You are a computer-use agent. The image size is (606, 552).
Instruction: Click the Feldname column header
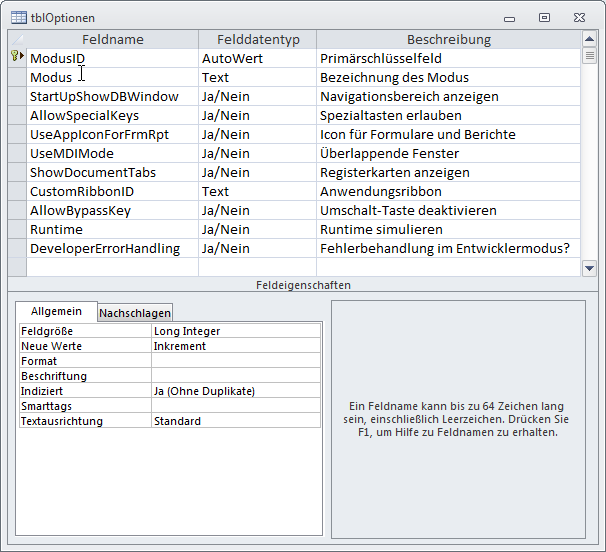pos(112,39)
